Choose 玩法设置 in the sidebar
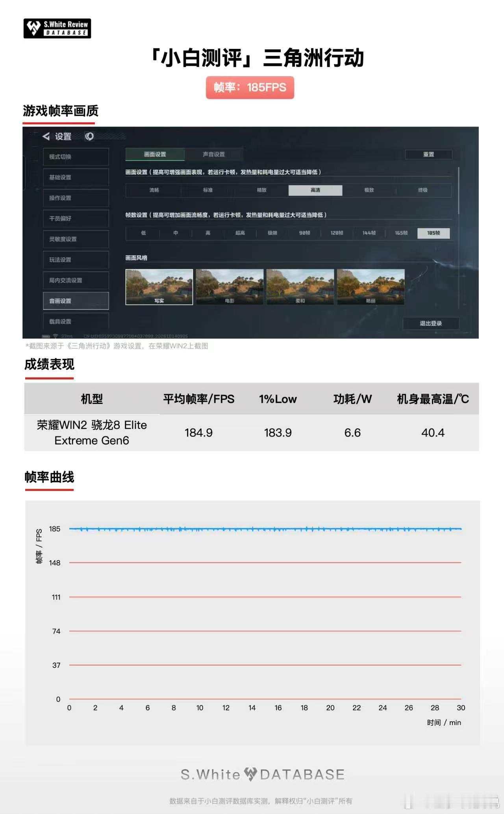504x814 pixels. pos(76,260)
